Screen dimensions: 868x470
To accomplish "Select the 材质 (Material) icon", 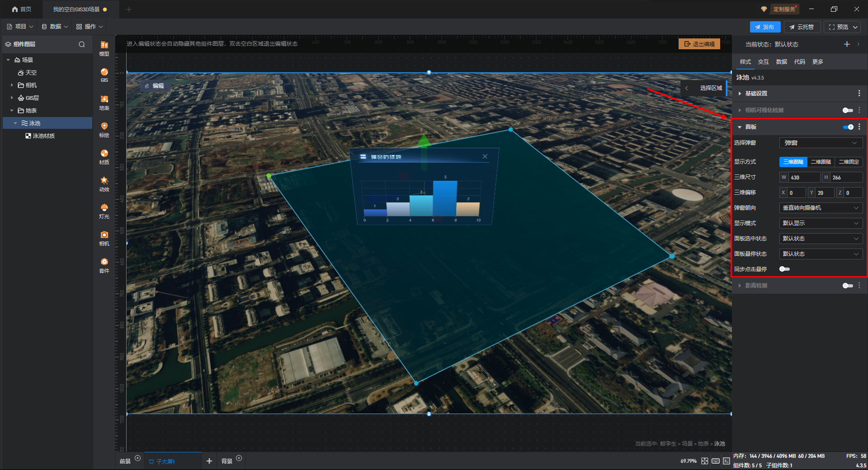I will pyautogui.click(x=104, y=156).
